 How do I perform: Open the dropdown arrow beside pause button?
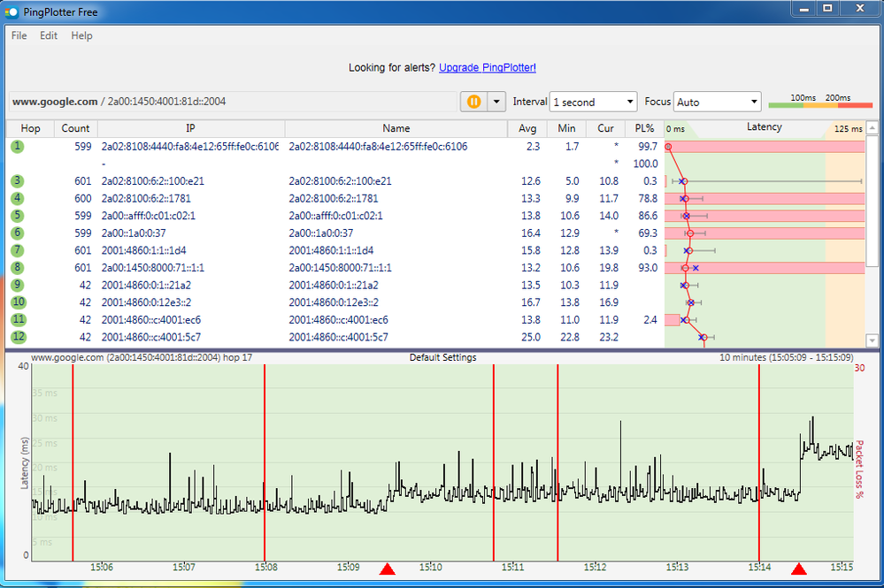(496, 102)
